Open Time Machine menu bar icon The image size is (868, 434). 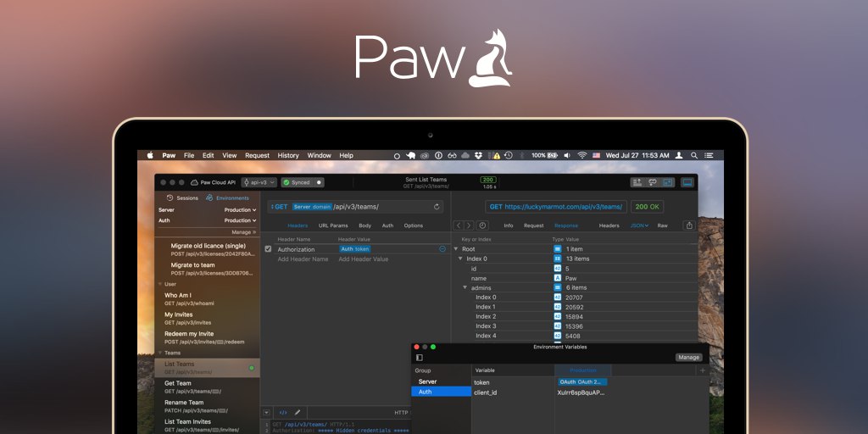click(x=509, y=156)
